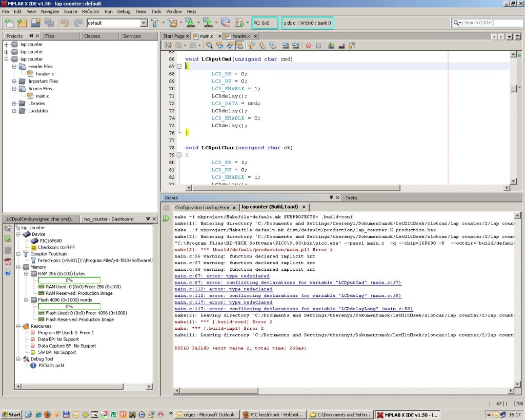Toggle Highlight Search in editor toolbar
The width and height of the screenshot is (525, 420).
pos(239,45)
